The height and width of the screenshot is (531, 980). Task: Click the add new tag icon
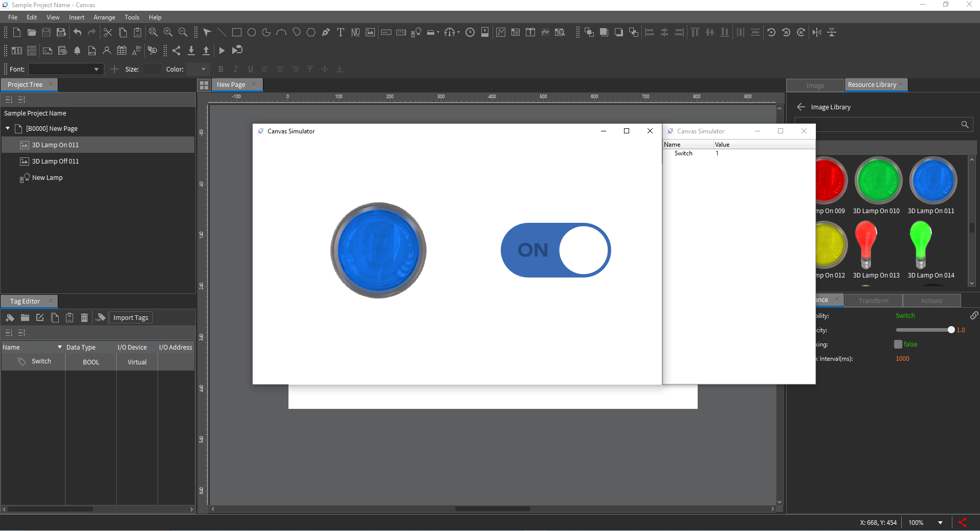(10, 318)
